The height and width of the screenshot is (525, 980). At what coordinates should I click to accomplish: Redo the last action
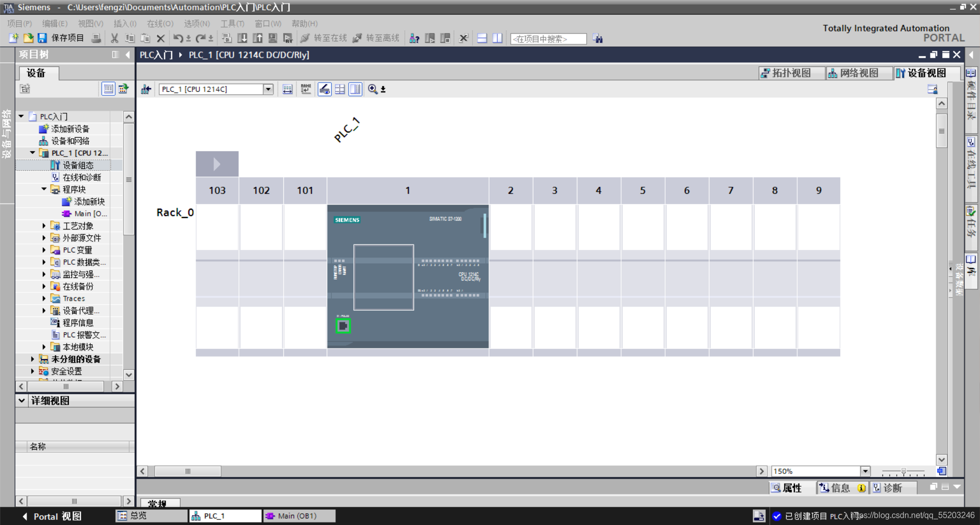coord(201,38)
